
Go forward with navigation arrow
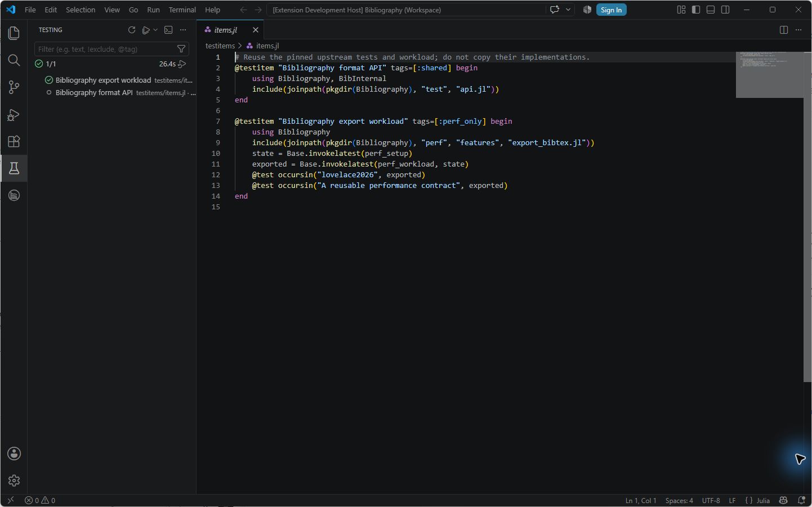click(258, 10)
